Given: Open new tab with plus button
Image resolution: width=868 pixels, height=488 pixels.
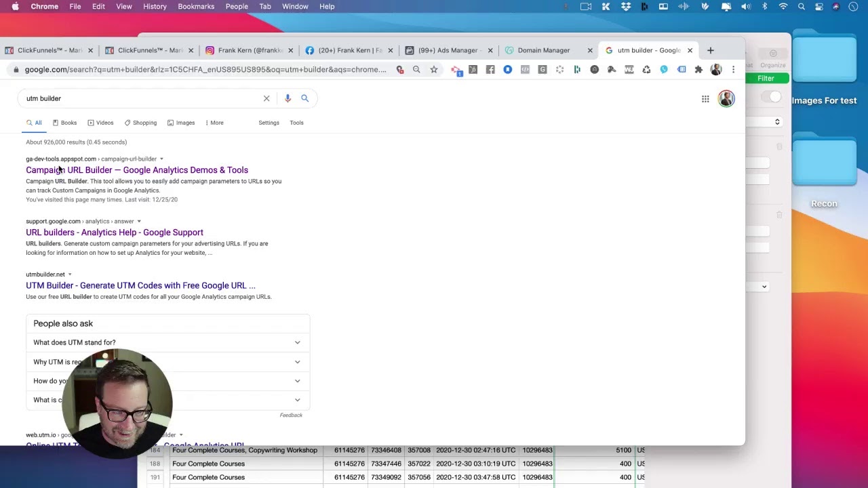Looking at the screenshot, I should (710, 50).
